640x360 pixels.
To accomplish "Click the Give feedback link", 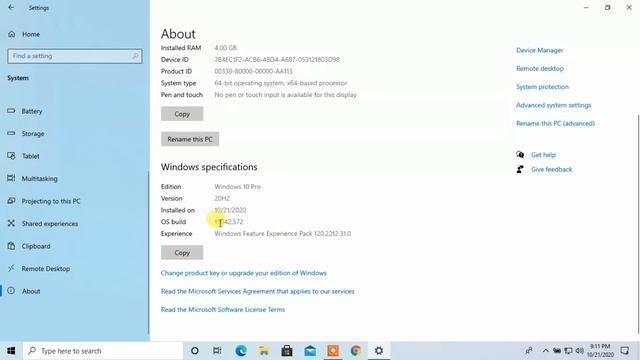I will coord(551,169).
